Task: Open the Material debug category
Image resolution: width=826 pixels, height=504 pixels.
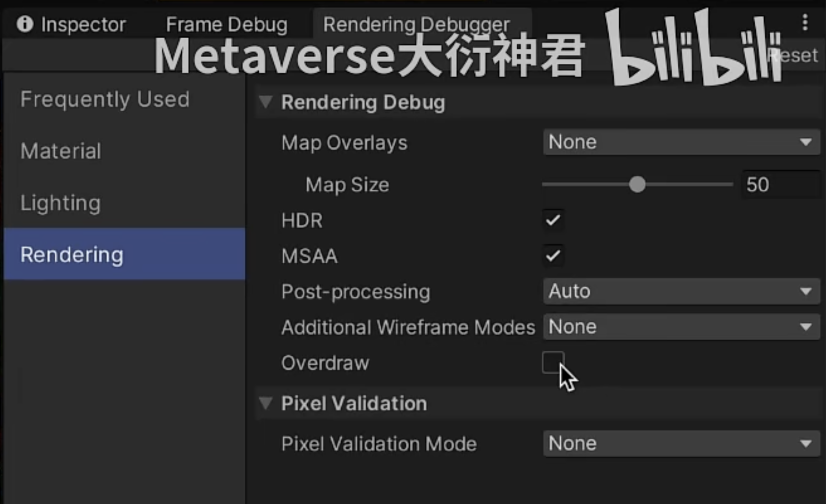Action: [x=61, y=151]
